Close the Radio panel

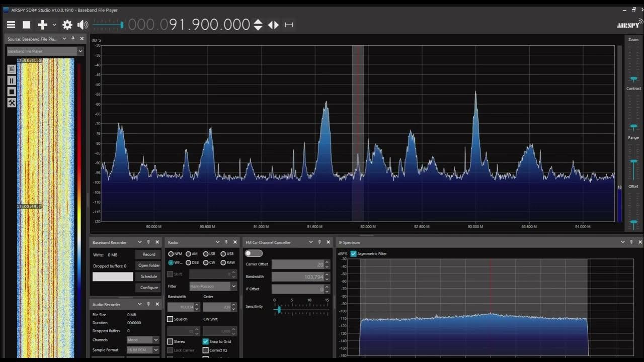(235, 242)
